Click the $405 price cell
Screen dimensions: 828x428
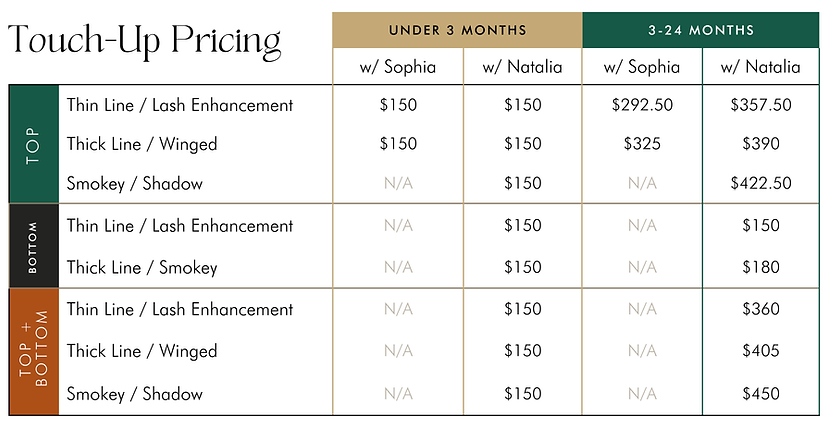pyautogui.click(x=761, y=350)
